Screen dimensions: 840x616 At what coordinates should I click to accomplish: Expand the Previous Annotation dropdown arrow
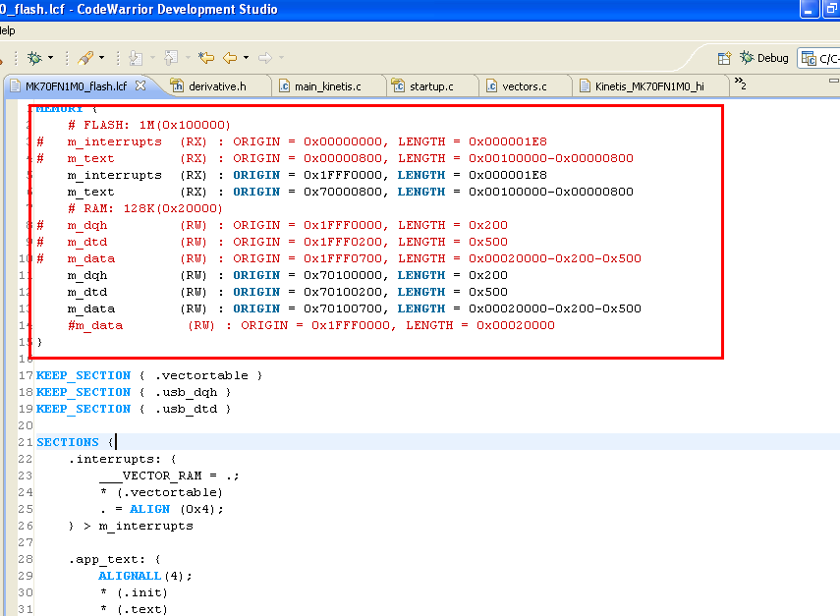[188, 57]
